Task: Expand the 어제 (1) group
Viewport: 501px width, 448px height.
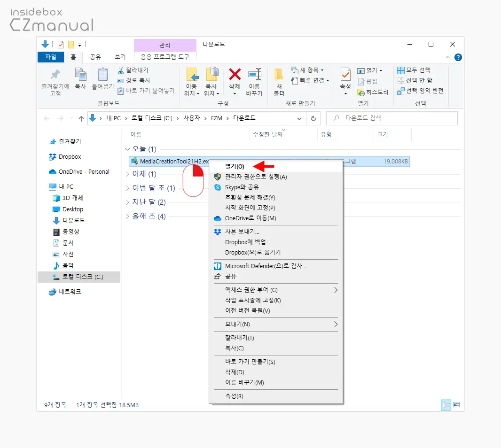Action: point(127,174)
